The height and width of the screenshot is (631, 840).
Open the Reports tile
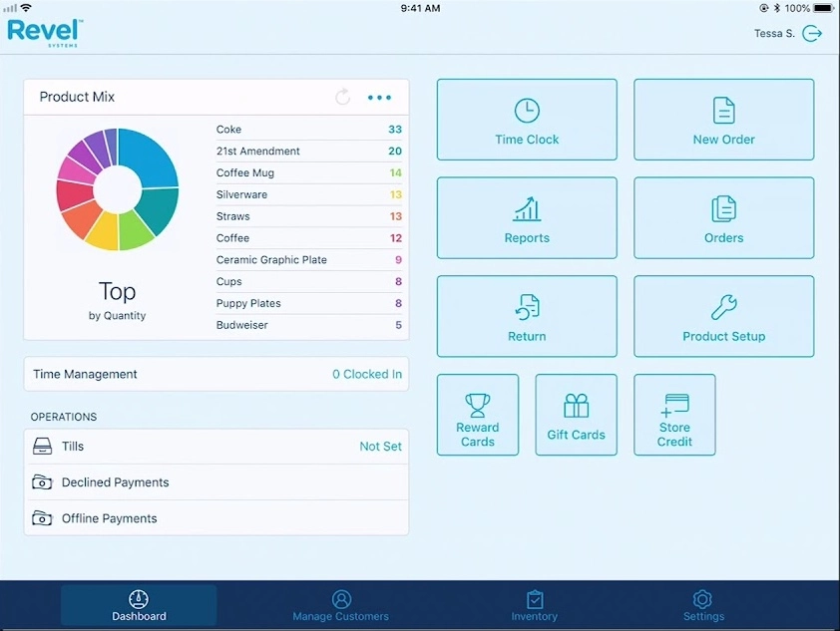pyautogui.click(x=527, y=218)
